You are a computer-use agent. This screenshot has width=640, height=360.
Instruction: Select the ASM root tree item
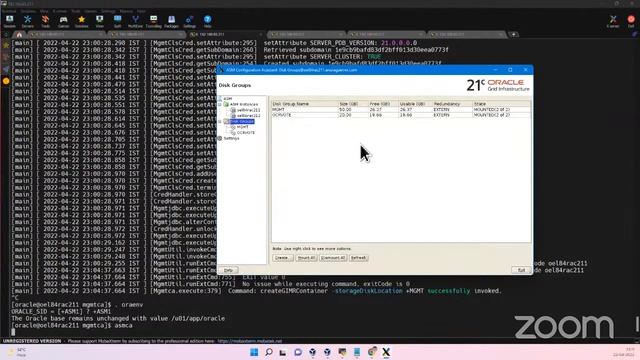(227, 99)
